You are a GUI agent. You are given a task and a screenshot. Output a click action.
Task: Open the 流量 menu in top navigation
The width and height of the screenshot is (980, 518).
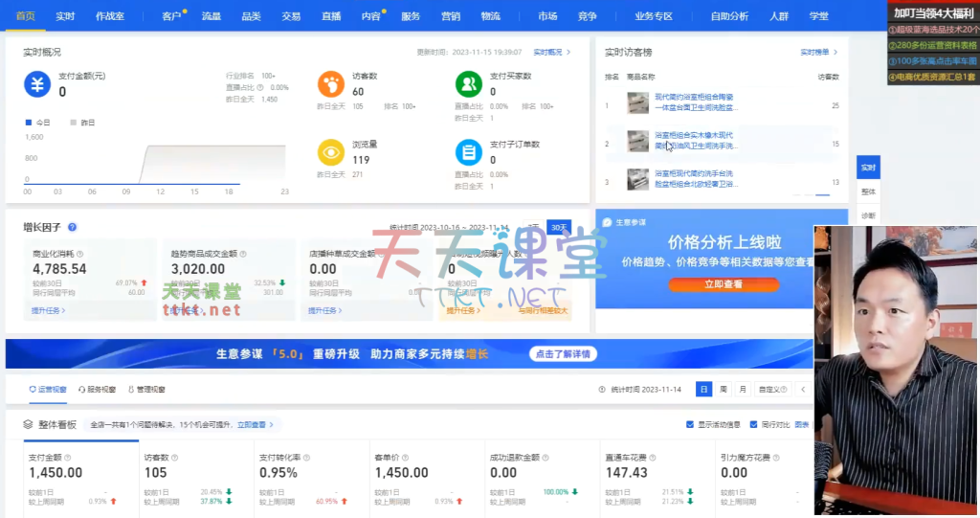click(212, 16)
